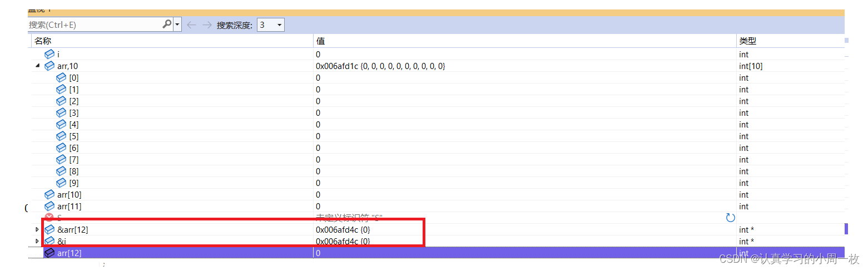Click the icon of selected arr[12] row
This screenshot has height=270, width=868.
point(49,253)
